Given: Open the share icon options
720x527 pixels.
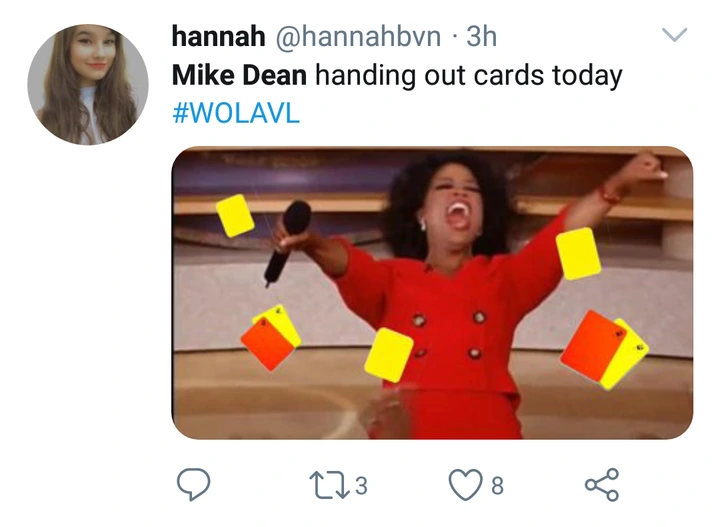Looking at the screenshot, I should [x=602, y=484].
